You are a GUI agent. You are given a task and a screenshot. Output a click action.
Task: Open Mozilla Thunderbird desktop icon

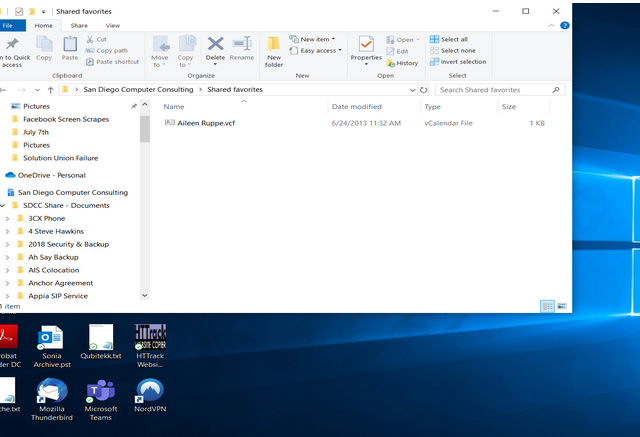[x=52, y=400]
